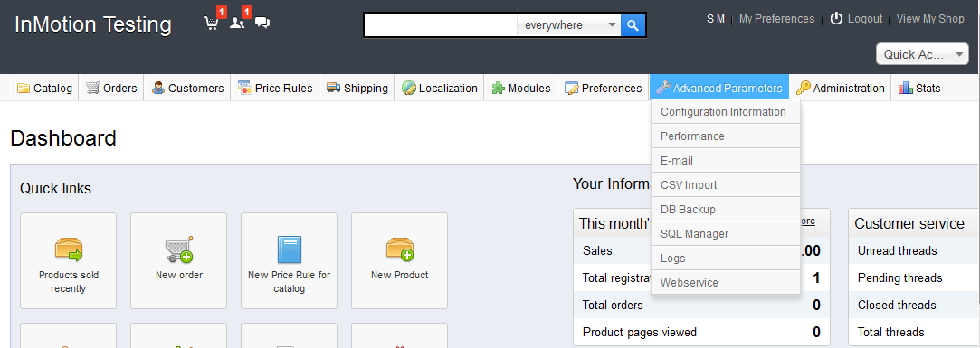This screenshot has width=980, height=348.
Task: Click the Unread threads row
Action: tap(914, 250)
